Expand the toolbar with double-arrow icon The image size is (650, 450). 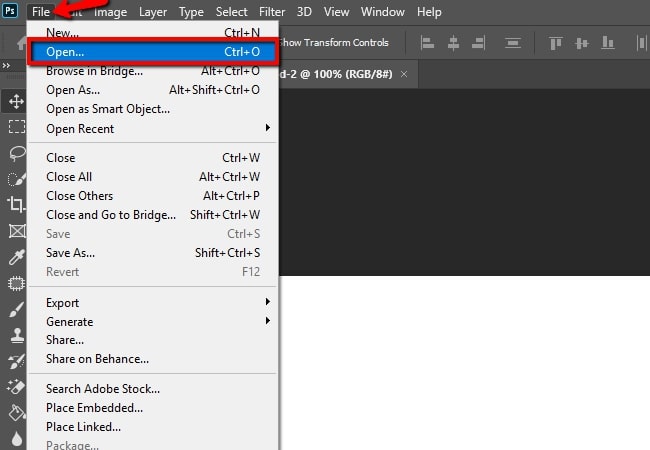(6, 65)
